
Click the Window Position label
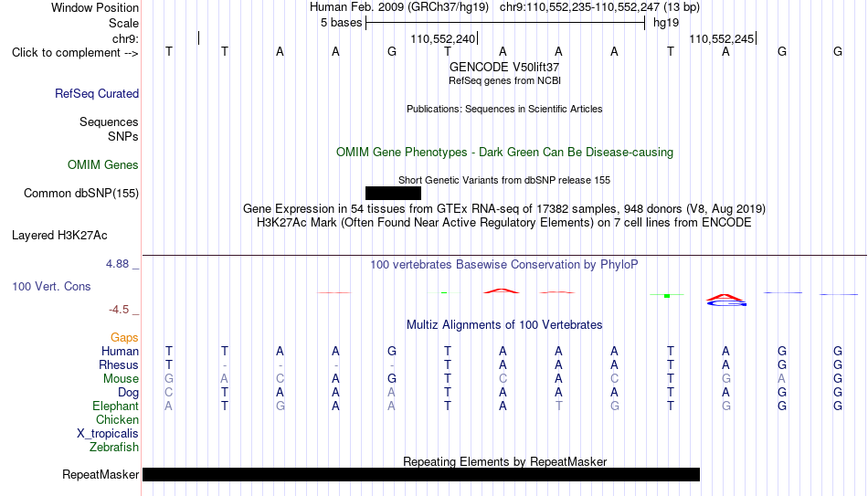95,7
